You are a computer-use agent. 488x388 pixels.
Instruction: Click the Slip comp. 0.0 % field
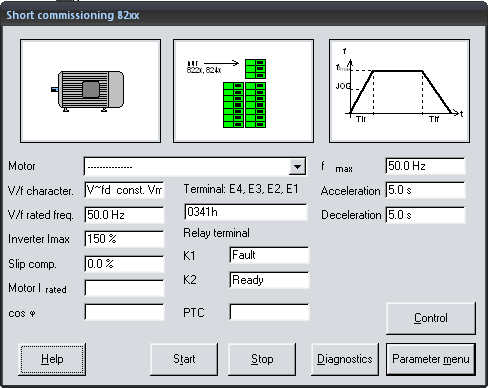[124, 264]
